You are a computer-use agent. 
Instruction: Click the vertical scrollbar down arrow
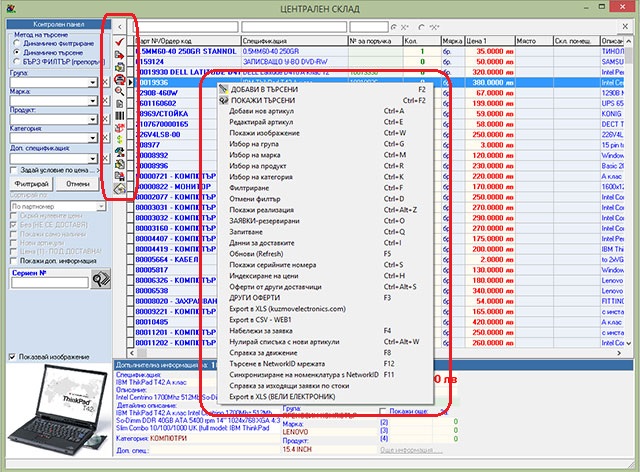tap(629, 343)
